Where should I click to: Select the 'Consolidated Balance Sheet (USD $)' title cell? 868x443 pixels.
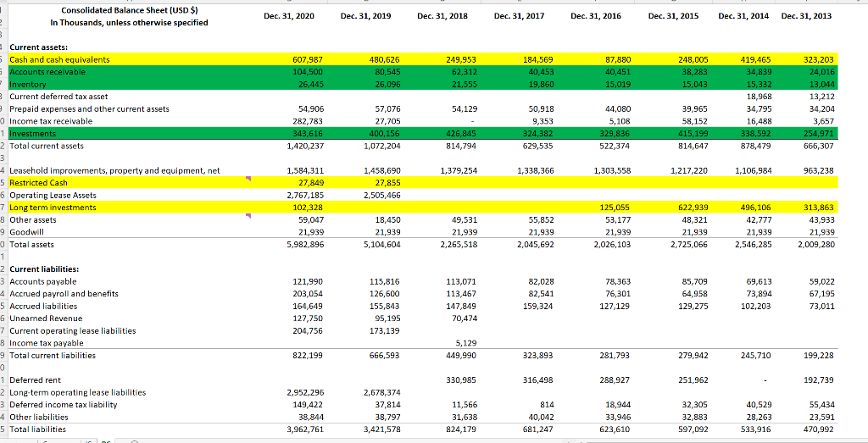click(128, 11)
